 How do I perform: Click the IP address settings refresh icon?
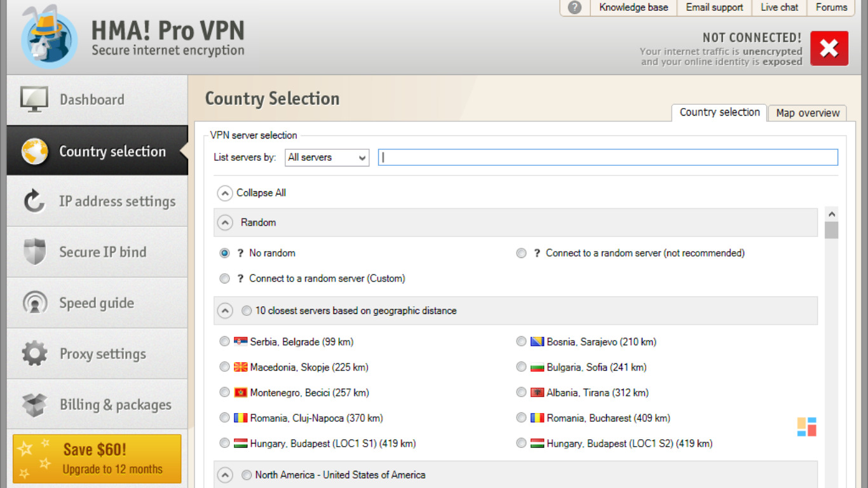click(34, 201)
